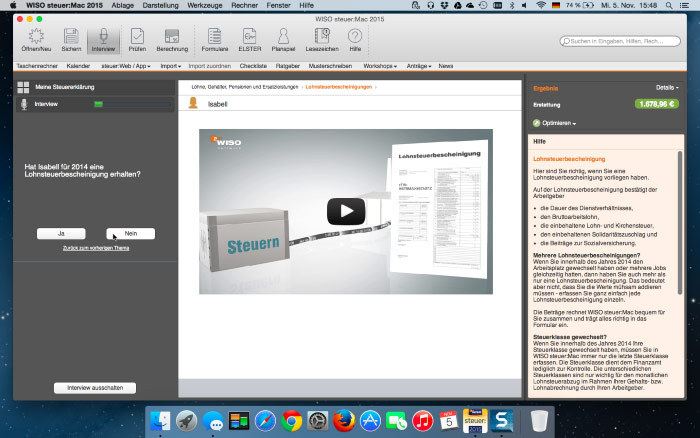The width and height of the screenshot is (700, 438).
Task: Open the Ablage menu
Action: [x=123, y=5]
